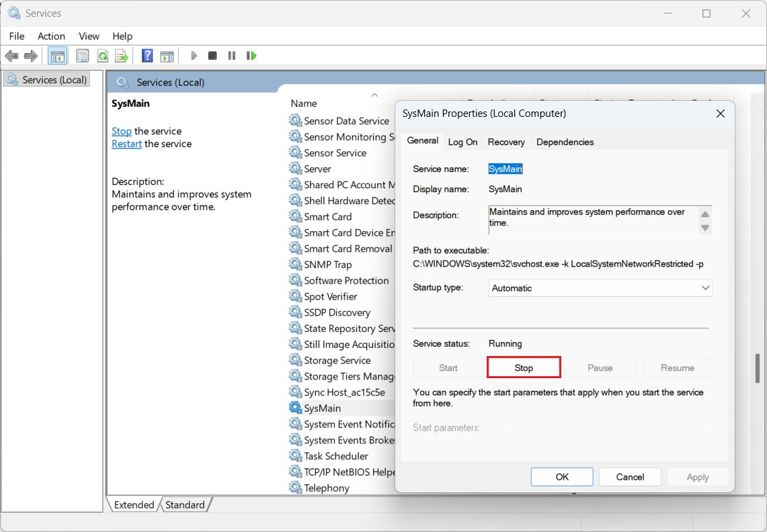Select Task Scheduler in services list

tap(335, 456)
